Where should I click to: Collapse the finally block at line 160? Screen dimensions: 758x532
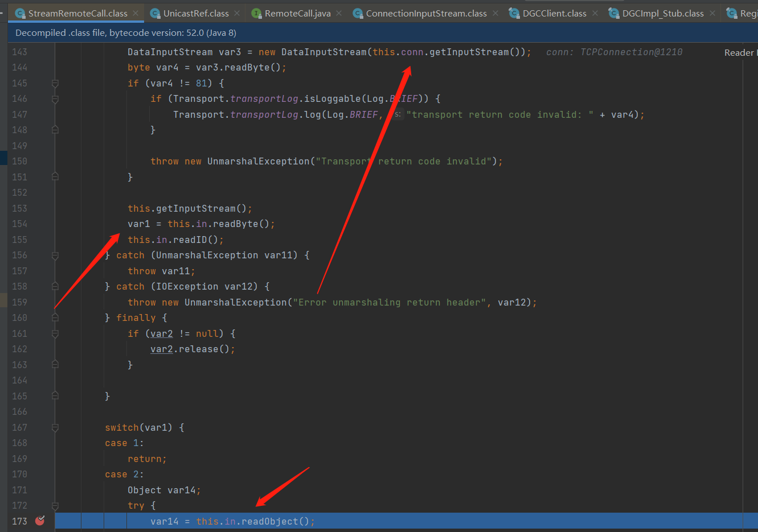tap(55, 318)
